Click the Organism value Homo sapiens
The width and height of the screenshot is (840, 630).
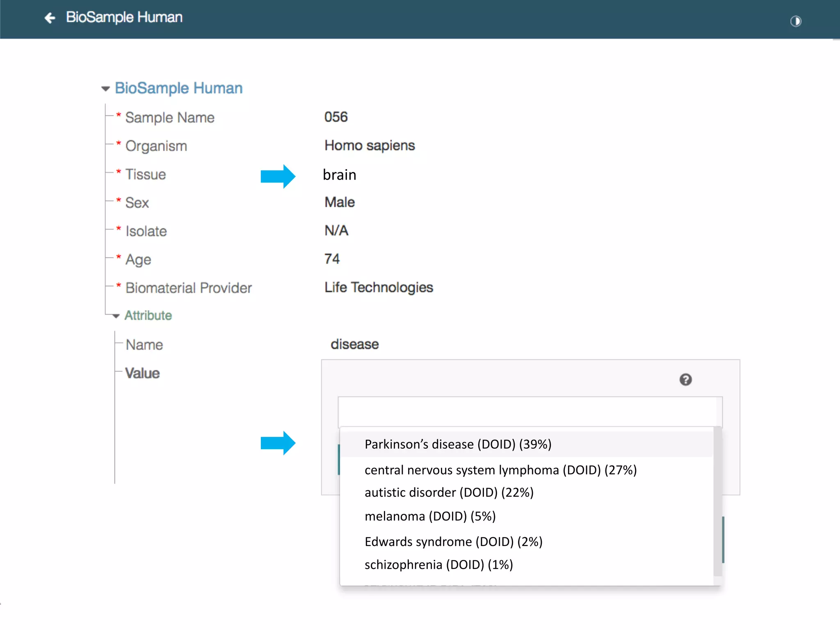coord(370,146)
